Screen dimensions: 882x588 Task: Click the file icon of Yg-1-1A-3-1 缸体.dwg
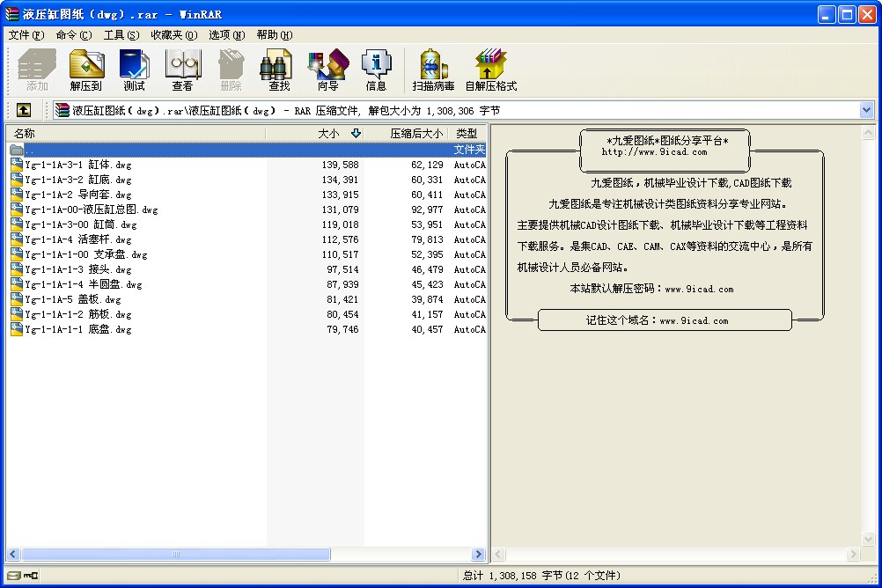point(17,165)
